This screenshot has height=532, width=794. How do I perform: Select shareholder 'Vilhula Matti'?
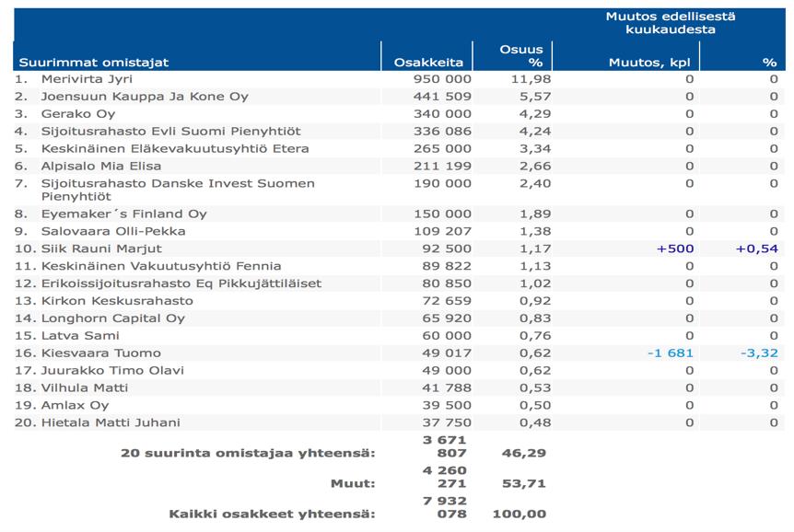point(85,387)
